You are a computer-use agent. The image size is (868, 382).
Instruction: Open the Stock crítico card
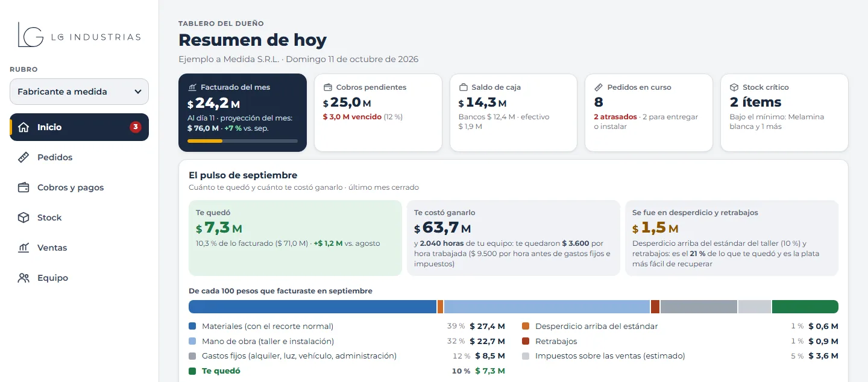tap(784, 113)
